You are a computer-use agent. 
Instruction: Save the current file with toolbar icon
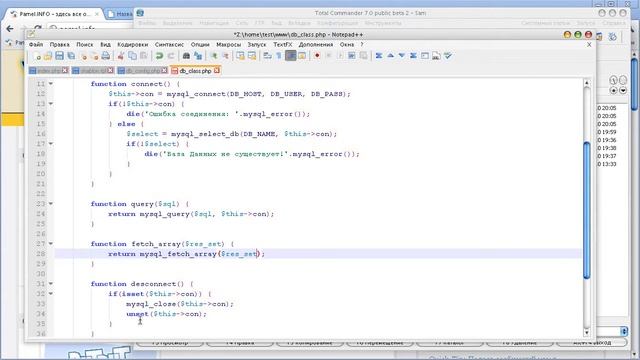[x=60, y=56]
